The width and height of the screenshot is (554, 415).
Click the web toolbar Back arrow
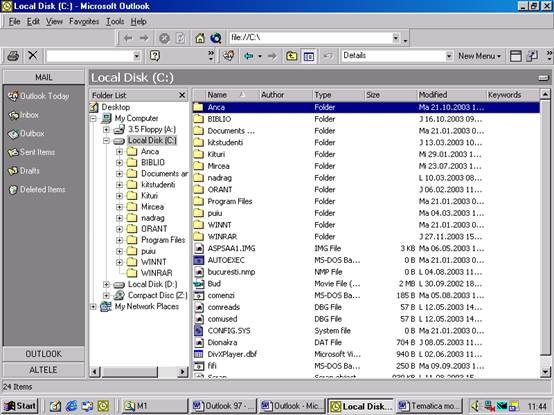128,38
